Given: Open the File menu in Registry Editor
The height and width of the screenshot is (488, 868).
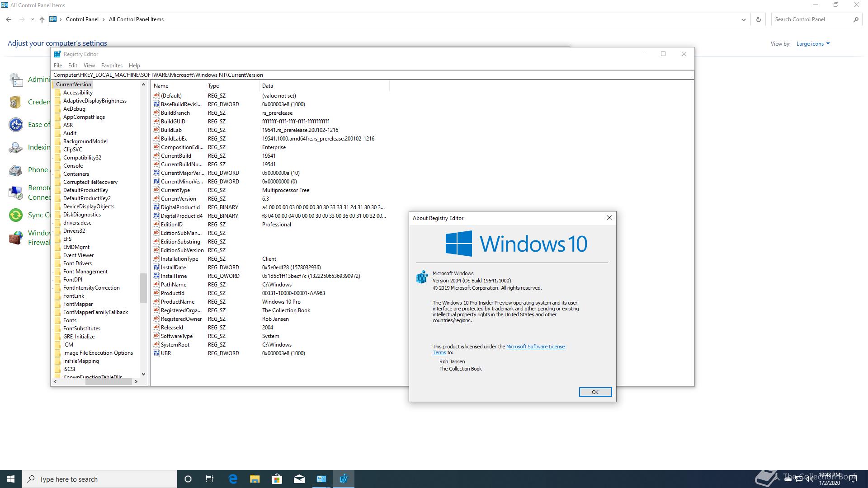Looking at the screenshot, I should click(x=58, y=66).
